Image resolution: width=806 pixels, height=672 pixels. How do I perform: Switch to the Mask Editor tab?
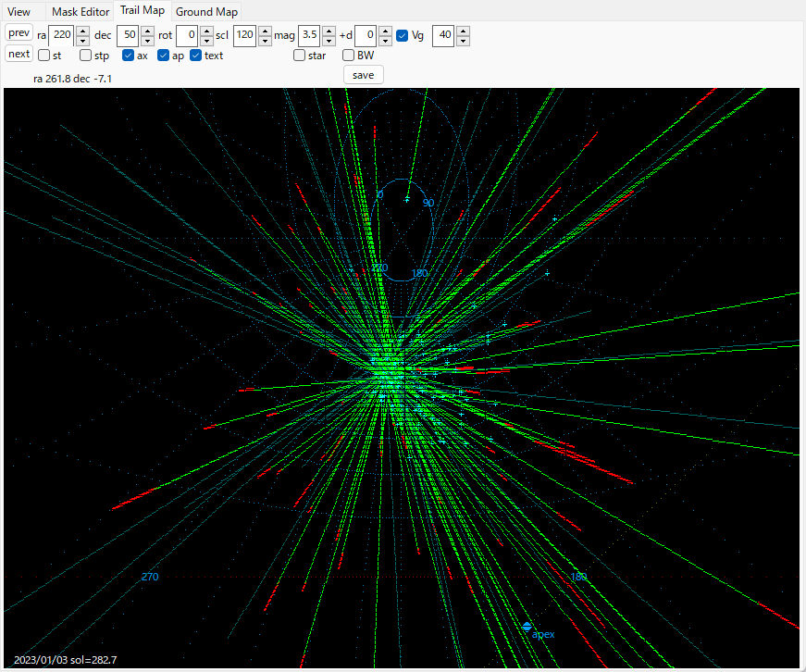coord(81,12)
